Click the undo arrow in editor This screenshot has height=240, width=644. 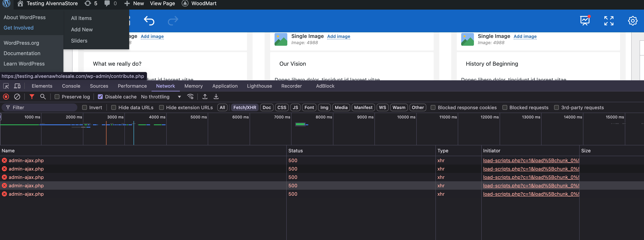[149, 21]
